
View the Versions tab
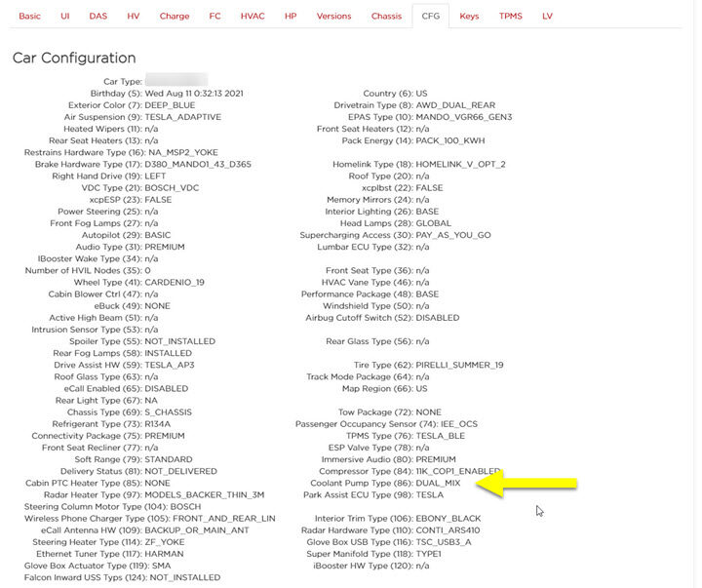click(334, 17)
